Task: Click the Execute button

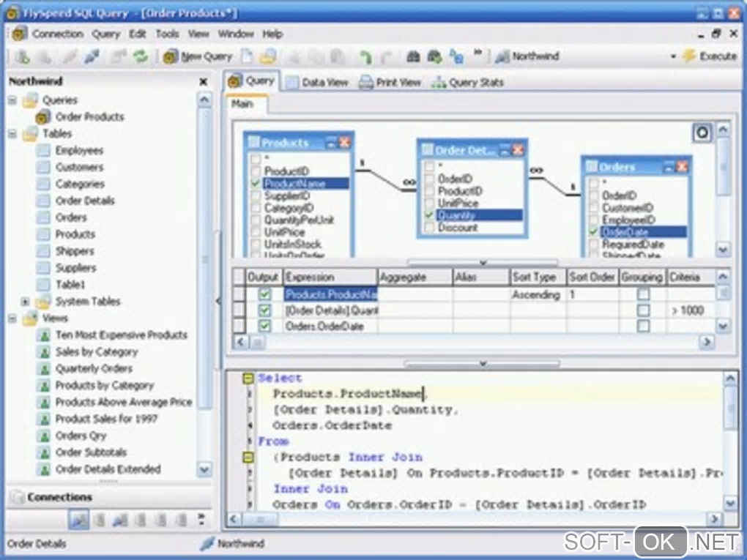Action: (710, 56)
